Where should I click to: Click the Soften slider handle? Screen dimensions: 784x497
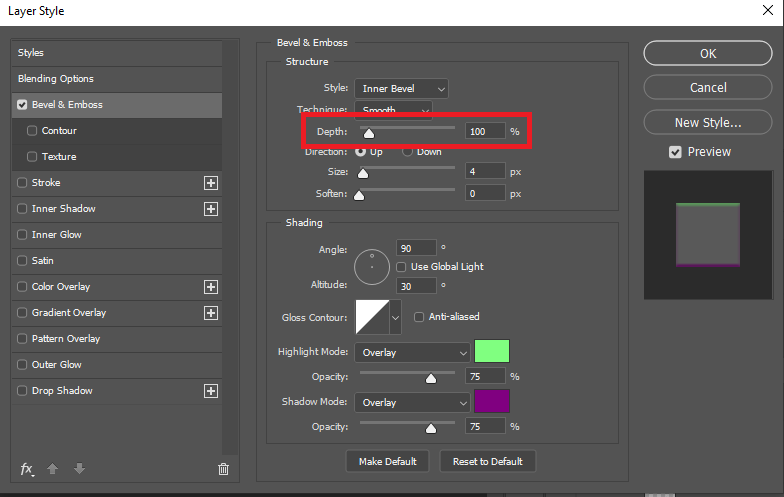coord(359,195)
